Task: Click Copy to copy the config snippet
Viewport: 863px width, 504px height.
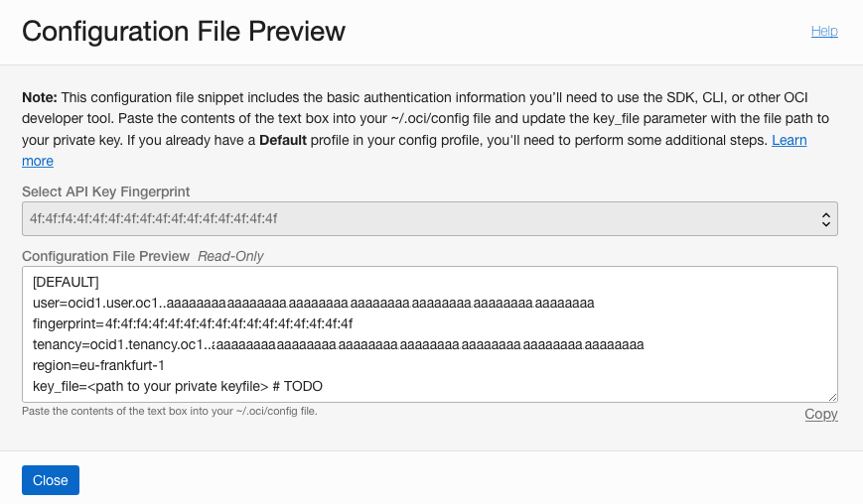Action: (x=820, y=414)
